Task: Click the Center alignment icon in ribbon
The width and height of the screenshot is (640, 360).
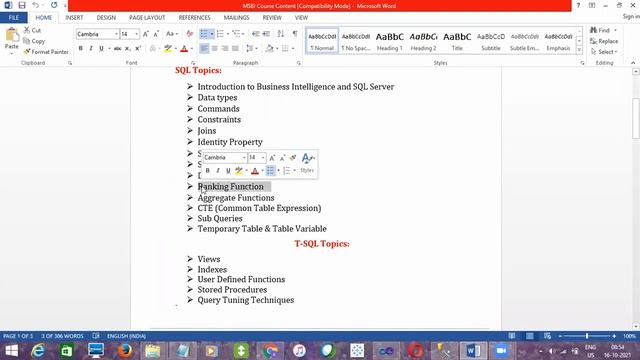Action: [x=214, y=49]
